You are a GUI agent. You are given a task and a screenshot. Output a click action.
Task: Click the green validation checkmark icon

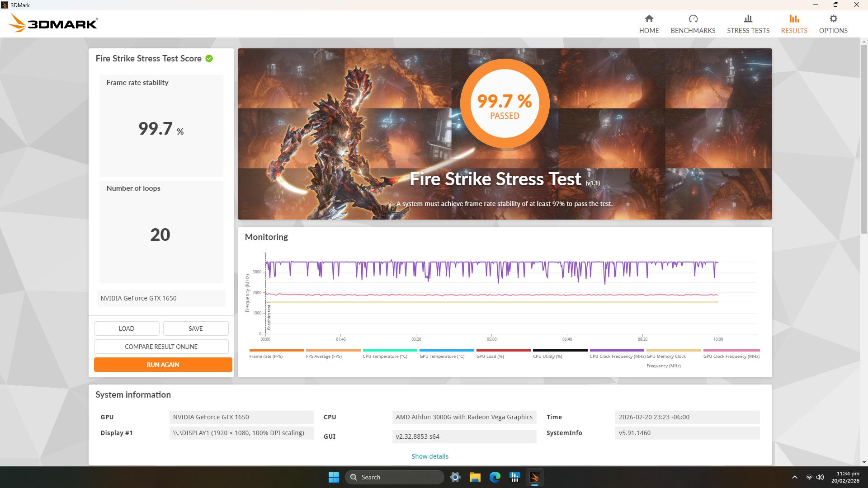pyautogui.click(x=209, y=58)
